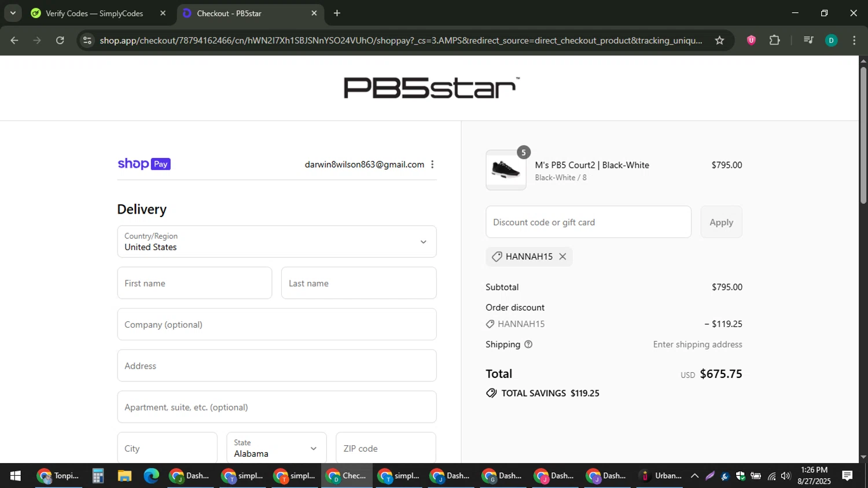
Task: Click the City field
Action: (167, 448)
